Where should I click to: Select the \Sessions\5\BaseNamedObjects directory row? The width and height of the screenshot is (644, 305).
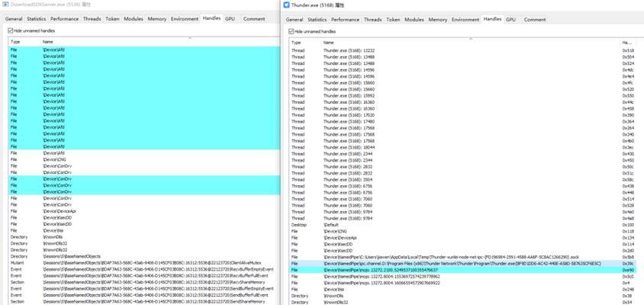(143, 256)
